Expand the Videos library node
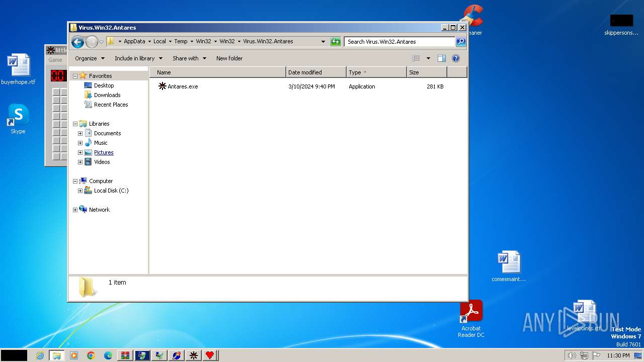Image resolution: width=644 pixels, height=362 pixels. (x=80, y=162)
